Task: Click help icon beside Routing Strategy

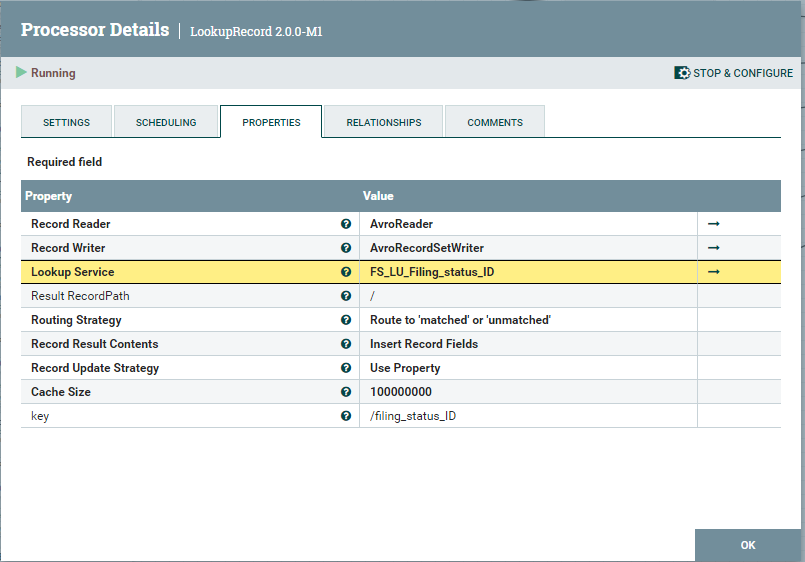Action: point(346,320)
